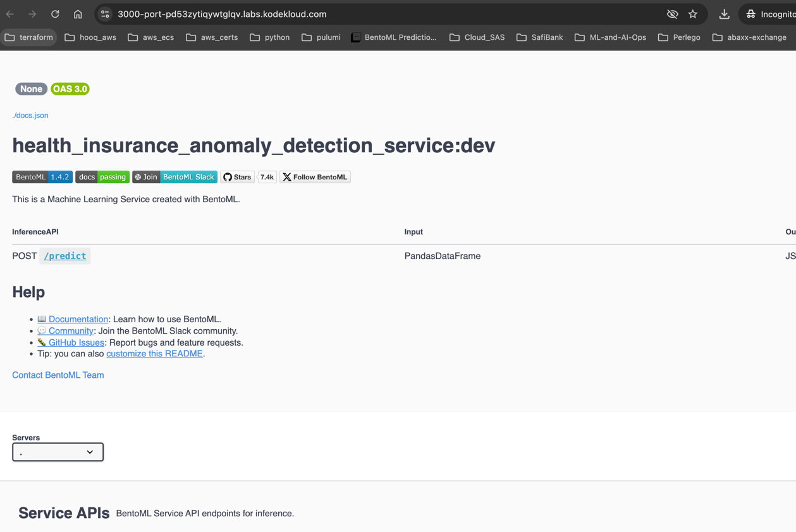Open the BentoML Prediction bookmark
The width and height of the screenshot is (796, 532).
point(393,37)
